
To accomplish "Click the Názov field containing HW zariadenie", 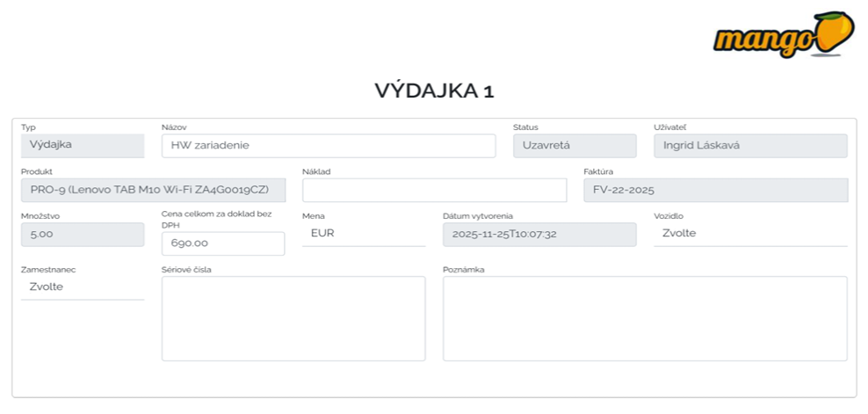I will [328, 146].
